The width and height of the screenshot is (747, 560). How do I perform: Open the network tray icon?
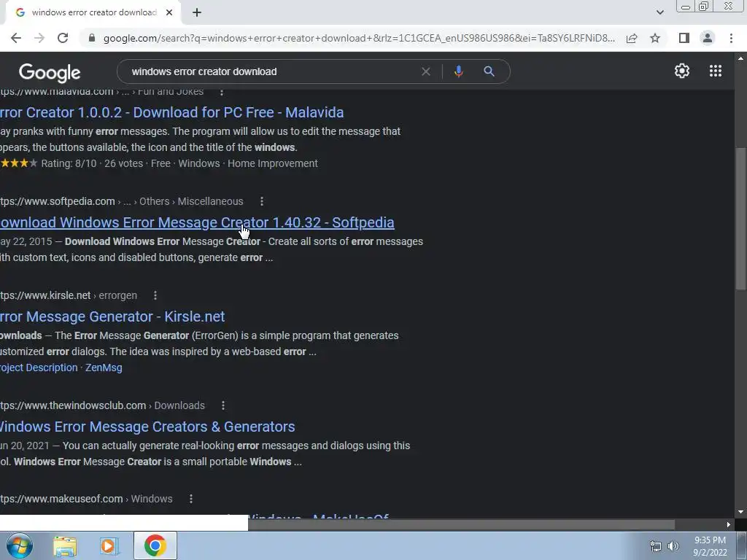[x=656, y=546]
